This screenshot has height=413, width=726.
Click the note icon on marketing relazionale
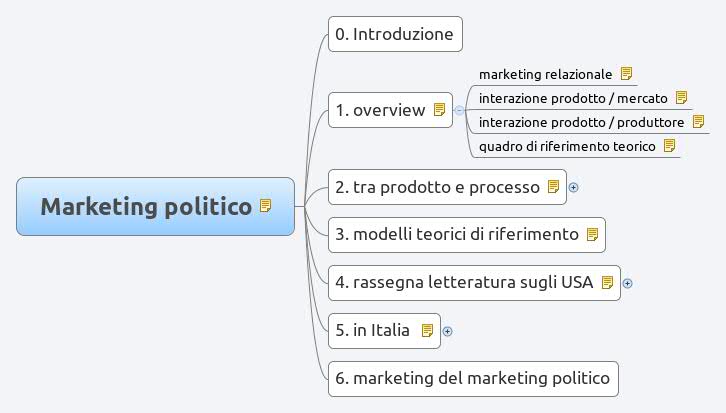tap(626, 74)
